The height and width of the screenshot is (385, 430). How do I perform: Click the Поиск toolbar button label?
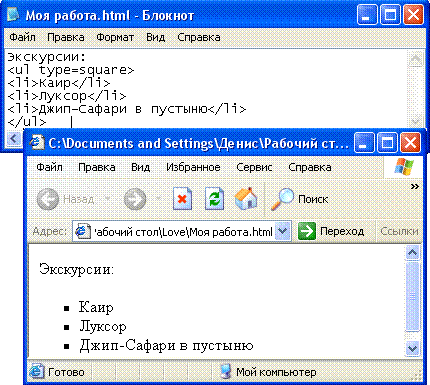click(313, 199)
